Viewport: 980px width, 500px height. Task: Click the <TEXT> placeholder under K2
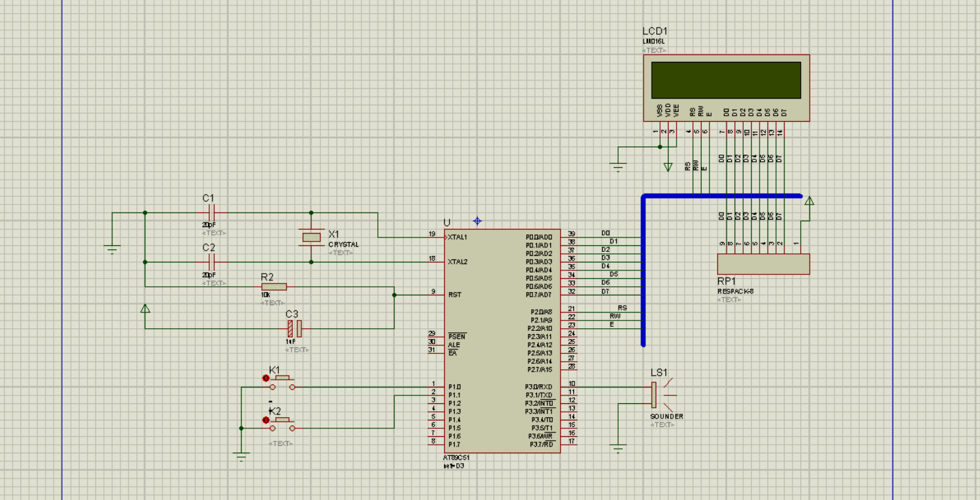(281, 443)
